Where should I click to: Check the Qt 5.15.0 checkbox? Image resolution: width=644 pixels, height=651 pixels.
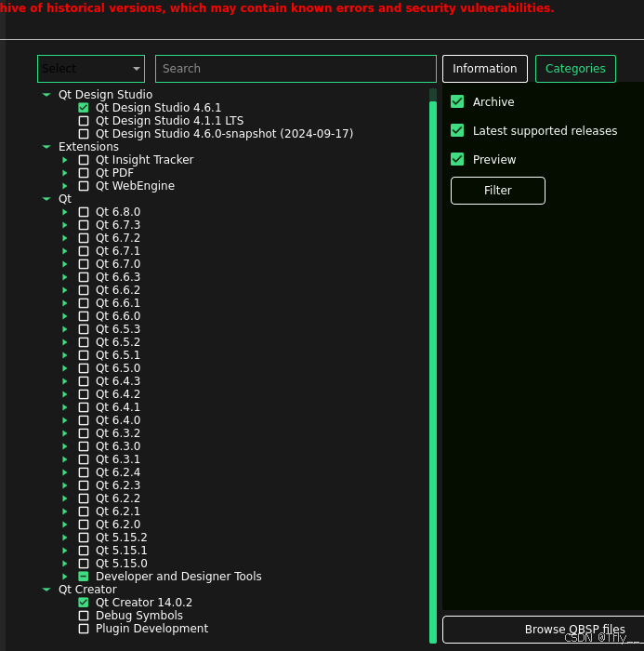tap(84, 564)
